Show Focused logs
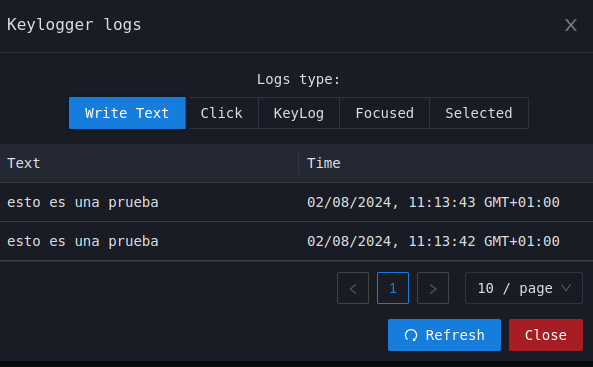Image resolution: width=593 pixels, height=367 pixels. click(x=385, y=113)
